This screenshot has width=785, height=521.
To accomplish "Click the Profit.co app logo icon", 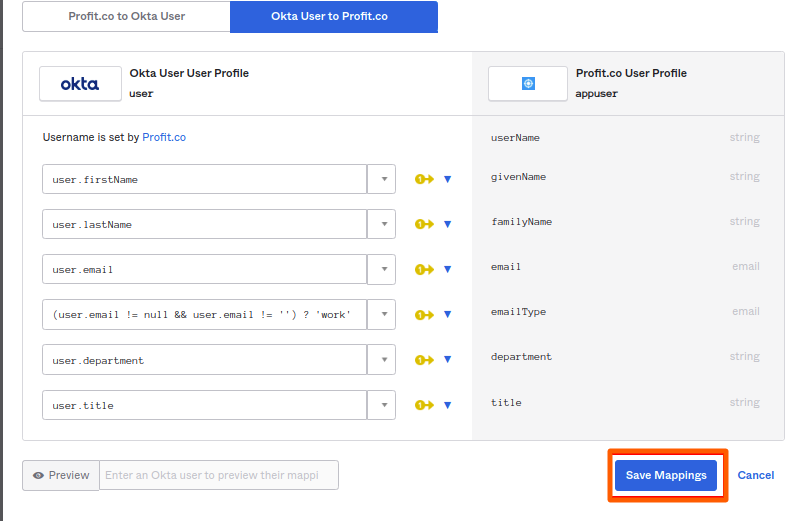I will point(528,84).
